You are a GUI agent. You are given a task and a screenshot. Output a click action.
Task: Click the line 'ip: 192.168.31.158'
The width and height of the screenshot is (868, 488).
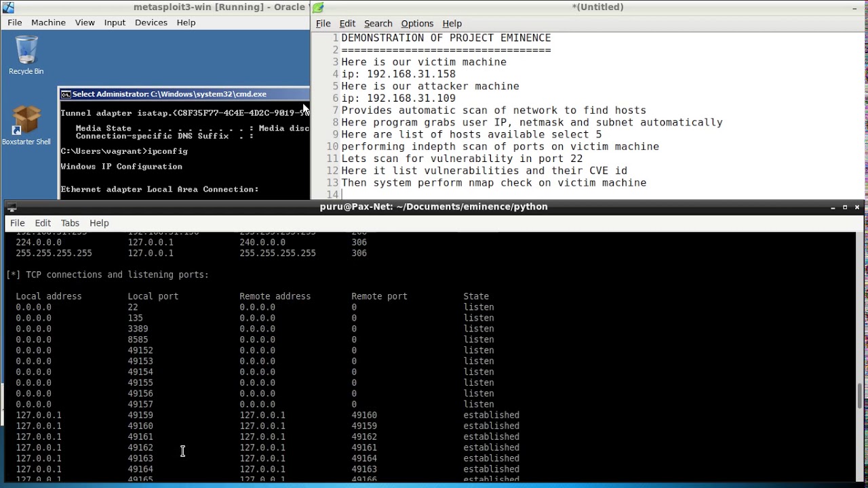tap(398, 74)
